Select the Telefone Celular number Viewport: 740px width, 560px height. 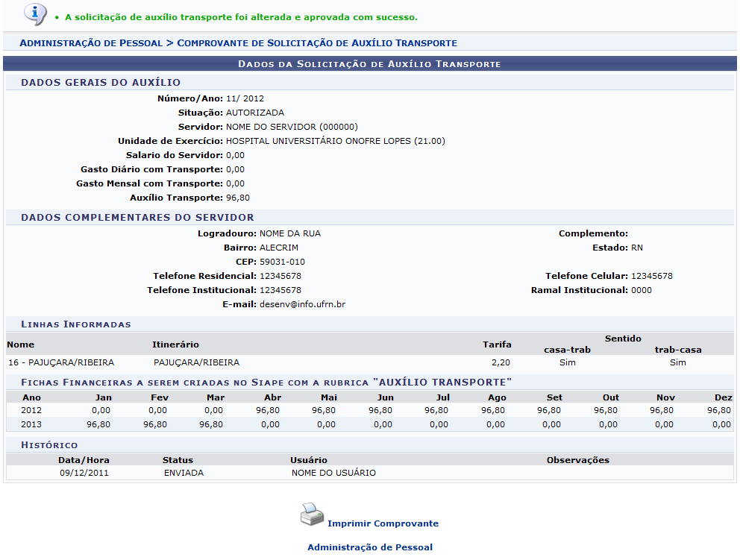(652, 276)
